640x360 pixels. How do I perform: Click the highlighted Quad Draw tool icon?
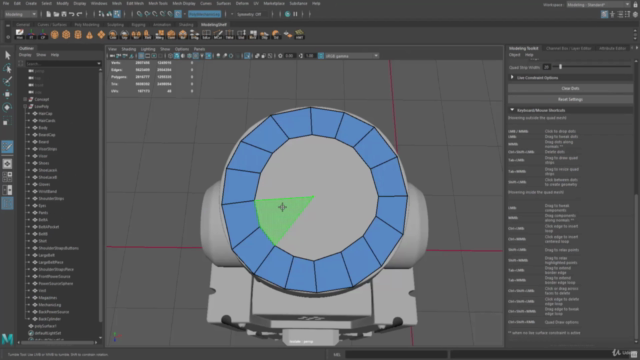7,147
